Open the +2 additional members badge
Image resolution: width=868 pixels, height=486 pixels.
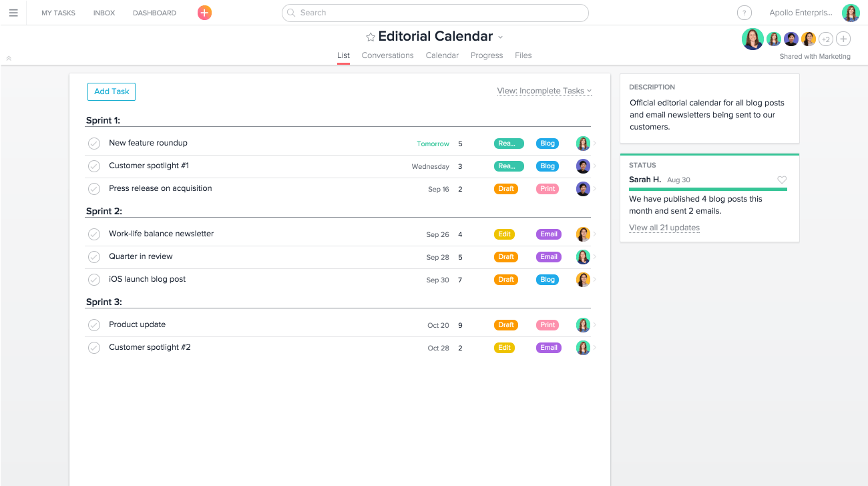pyautogui.click(x=826, y=39)
